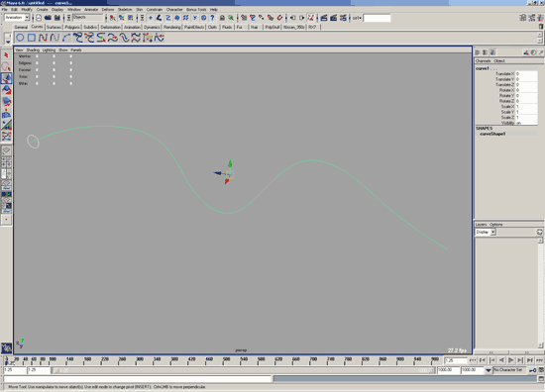The height and width of the screenshot is (392, 545).
Task: Switch to the Surfaces shelf tab
Action: (54, 27)
